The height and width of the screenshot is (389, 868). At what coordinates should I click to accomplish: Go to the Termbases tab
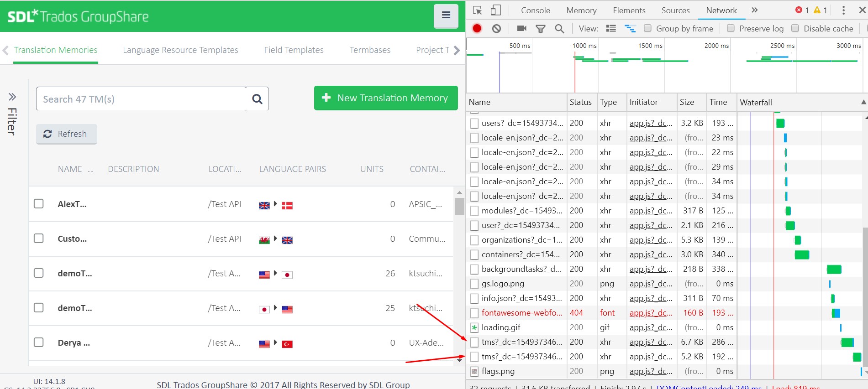point(370,50)
